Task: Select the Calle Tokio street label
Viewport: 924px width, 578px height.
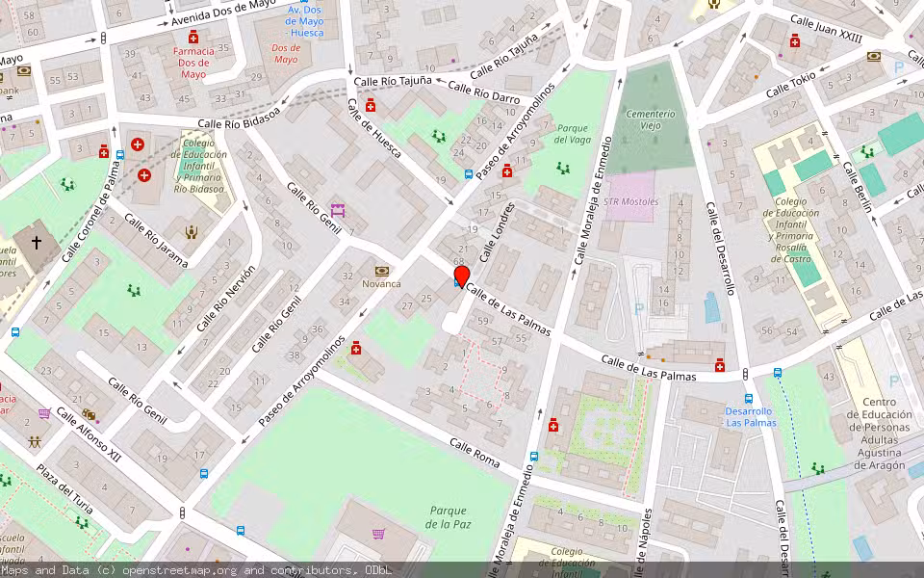Action: [791, 85]
